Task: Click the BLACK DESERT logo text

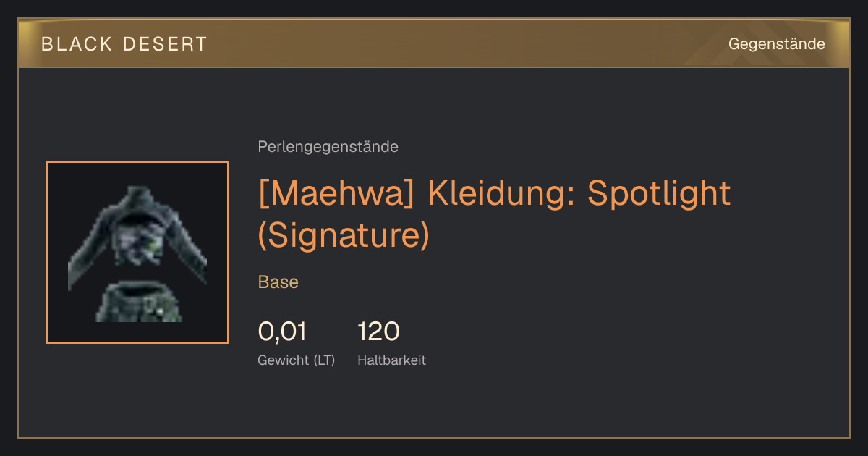Action: (x=124, y=44)
